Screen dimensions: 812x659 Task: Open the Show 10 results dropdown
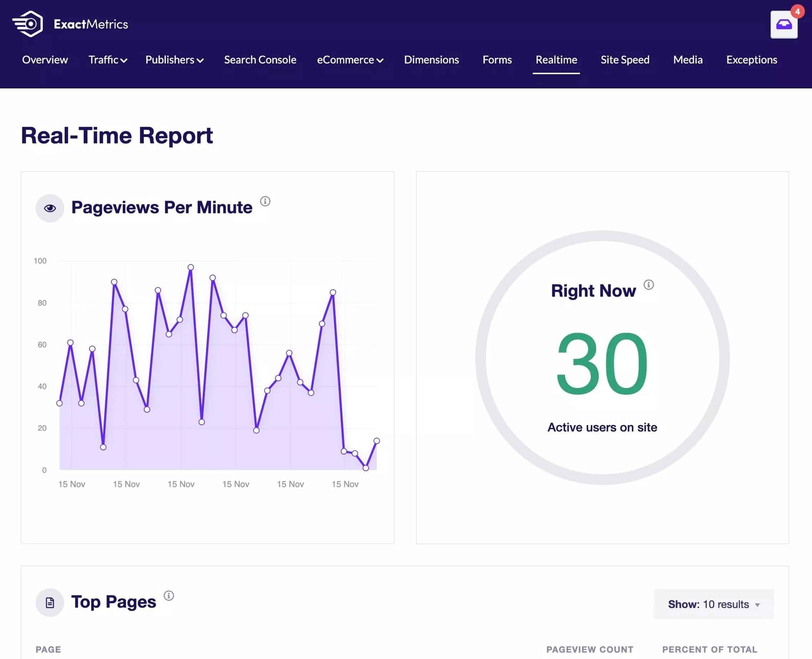(713, 604)
